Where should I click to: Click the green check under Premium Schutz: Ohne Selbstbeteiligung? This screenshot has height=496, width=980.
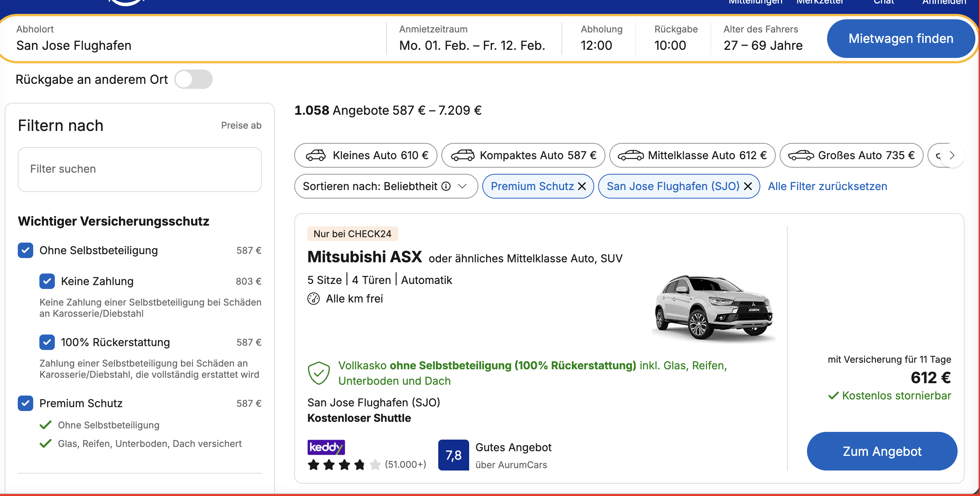(x=46, y=425)
